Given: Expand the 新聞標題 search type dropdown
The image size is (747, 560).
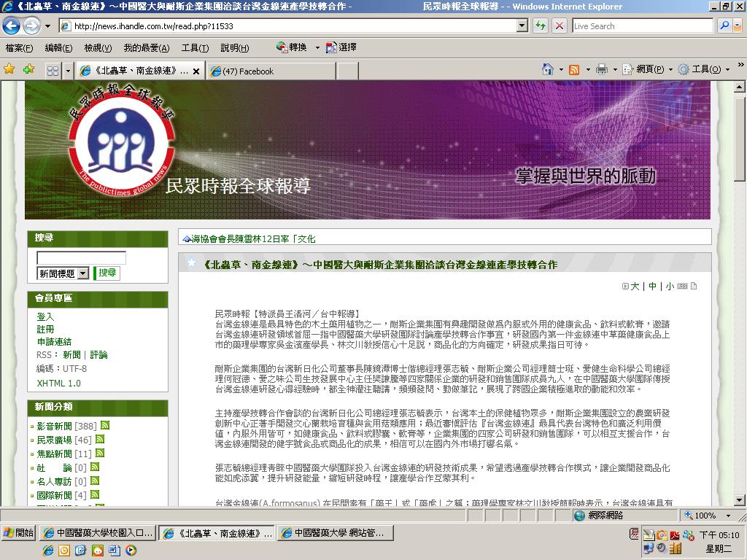Looking at the screenshot, I should 83,273.
